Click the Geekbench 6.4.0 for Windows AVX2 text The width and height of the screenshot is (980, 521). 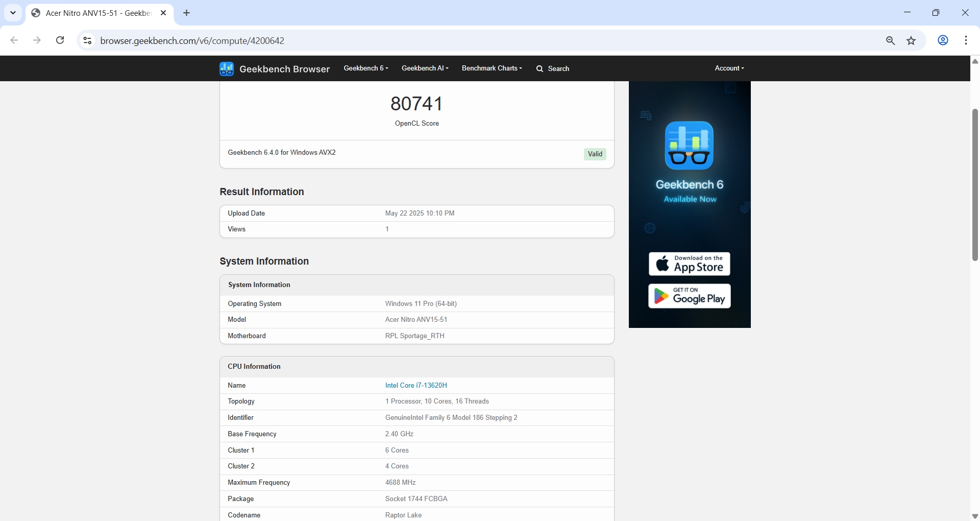click(x=282, y=153)
